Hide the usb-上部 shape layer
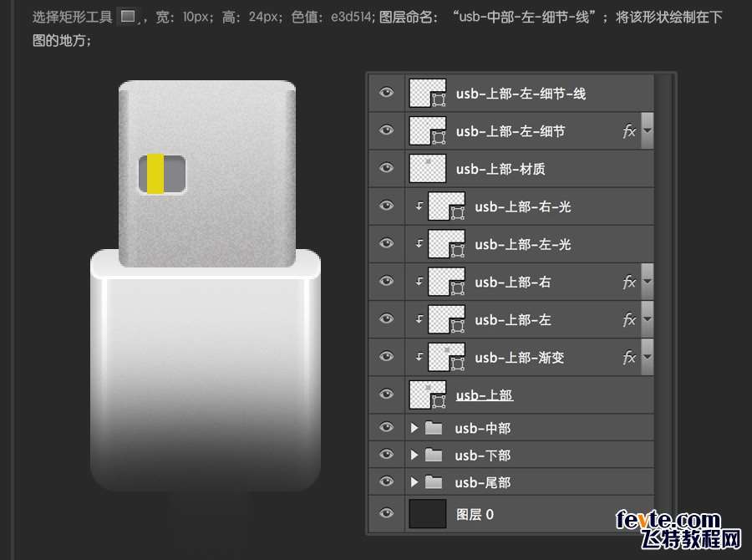The height and width of the screenshot is (560, 752). point(386,394)
